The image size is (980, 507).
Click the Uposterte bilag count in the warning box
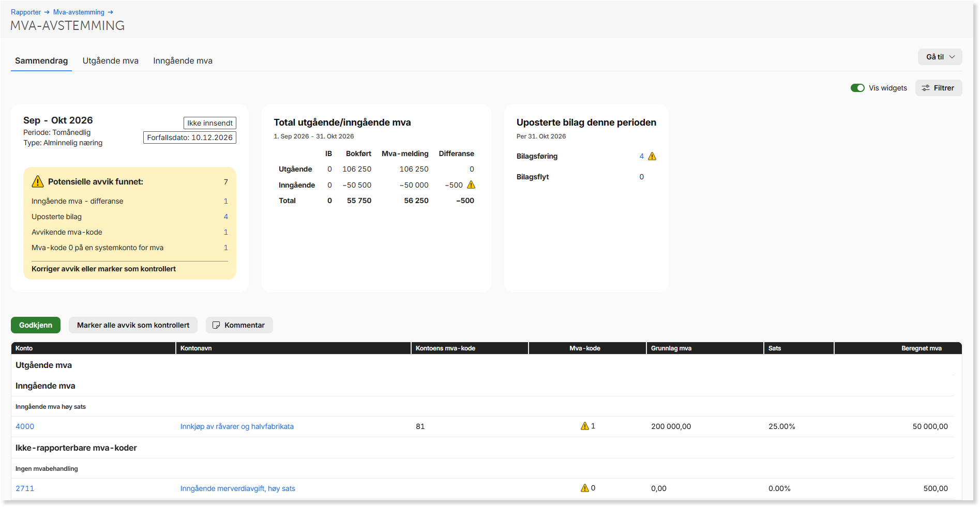(x=226, y=217)
